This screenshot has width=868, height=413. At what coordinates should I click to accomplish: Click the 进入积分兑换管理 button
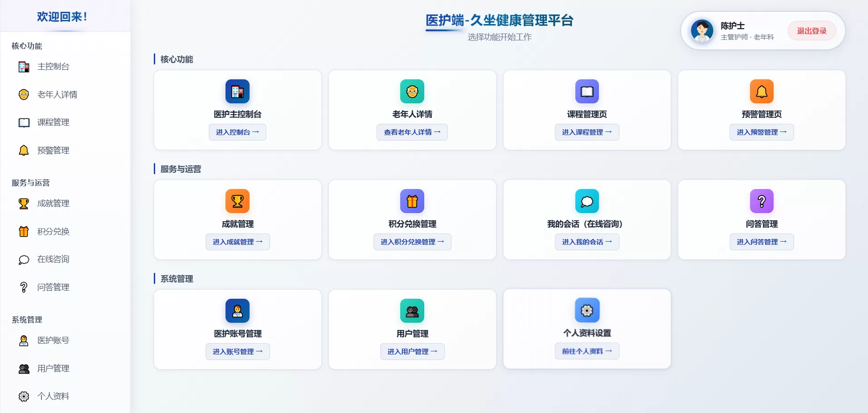click(x=412, y=242)
